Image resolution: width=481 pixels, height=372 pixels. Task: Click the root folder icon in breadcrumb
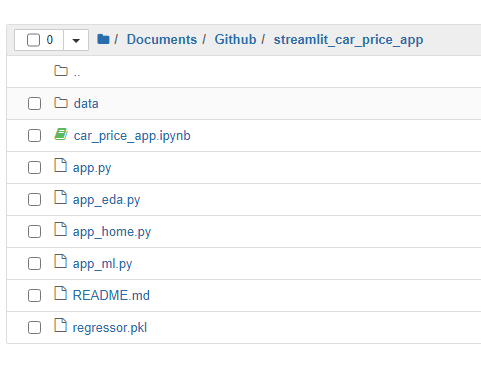point(103,39)
